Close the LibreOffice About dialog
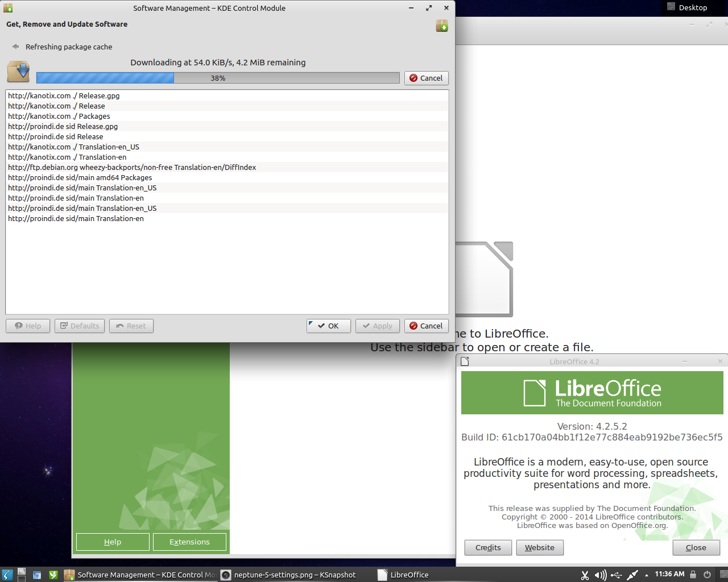This screenshot has width=728, height=582. tap(696, 547)
